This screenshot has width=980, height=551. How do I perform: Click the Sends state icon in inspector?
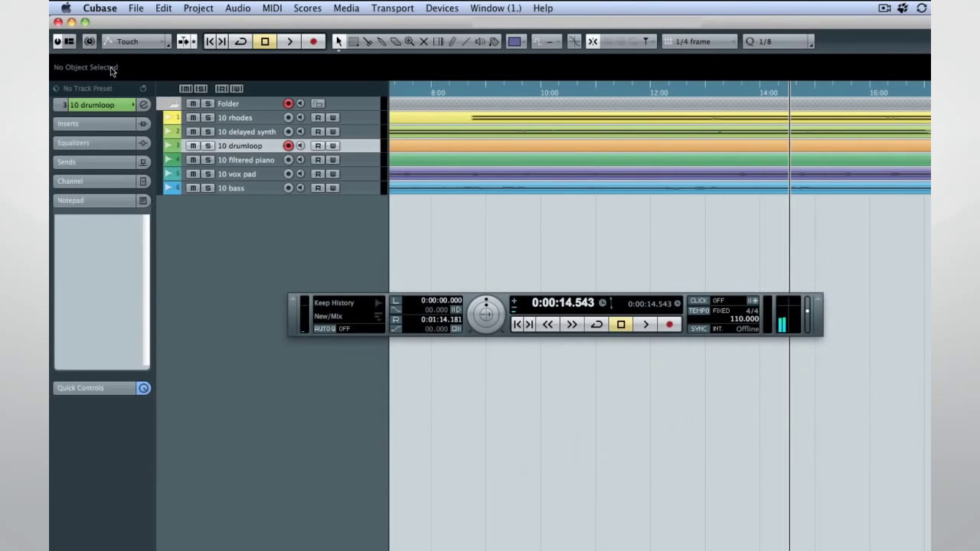click(x=142, y=162)
